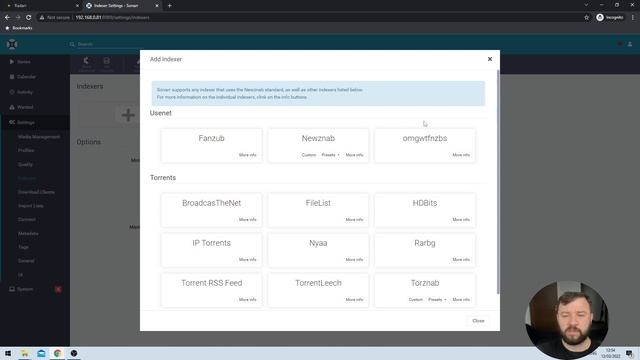Bookmark this page with the star icon

[587, 18]
